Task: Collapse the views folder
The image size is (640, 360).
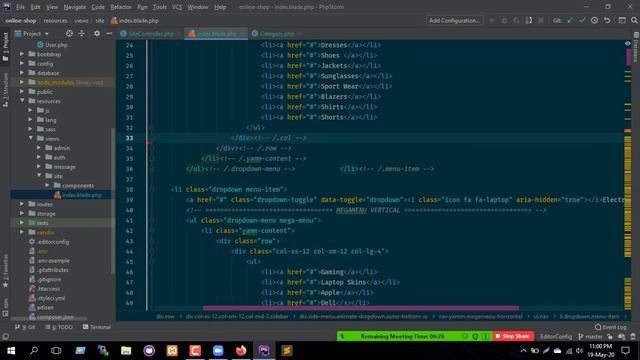Action: click(31, 138)
